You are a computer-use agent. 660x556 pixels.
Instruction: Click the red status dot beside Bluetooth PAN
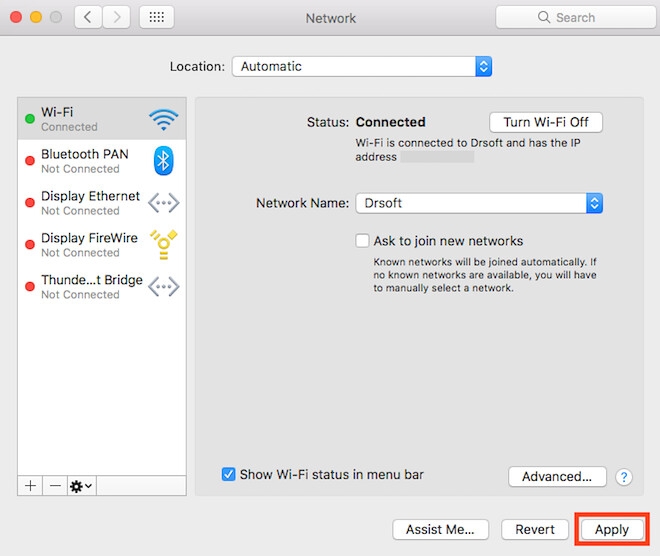pos(30,161)
